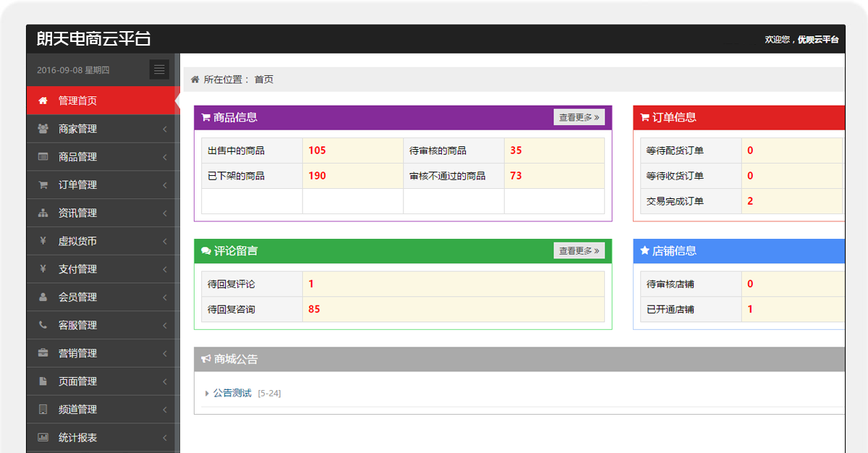
Task: Click the ¥ icon for 虚拟货币
Action: click(x=45, y=240)
